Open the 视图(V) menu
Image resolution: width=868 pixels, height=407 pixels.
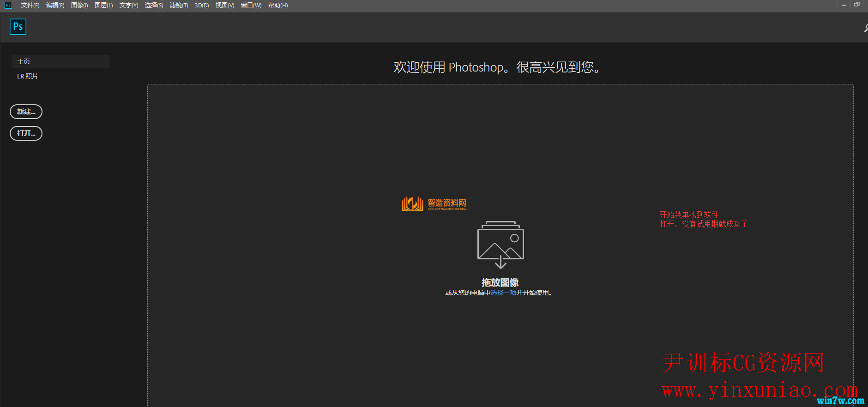(x=224, y=6)
